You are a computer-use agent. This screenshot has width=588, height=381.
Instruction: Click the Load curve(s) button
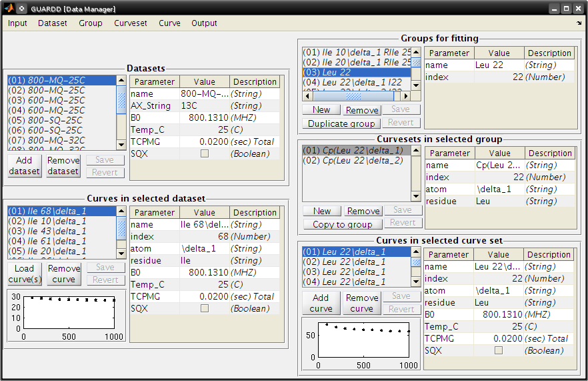point(25,274)
